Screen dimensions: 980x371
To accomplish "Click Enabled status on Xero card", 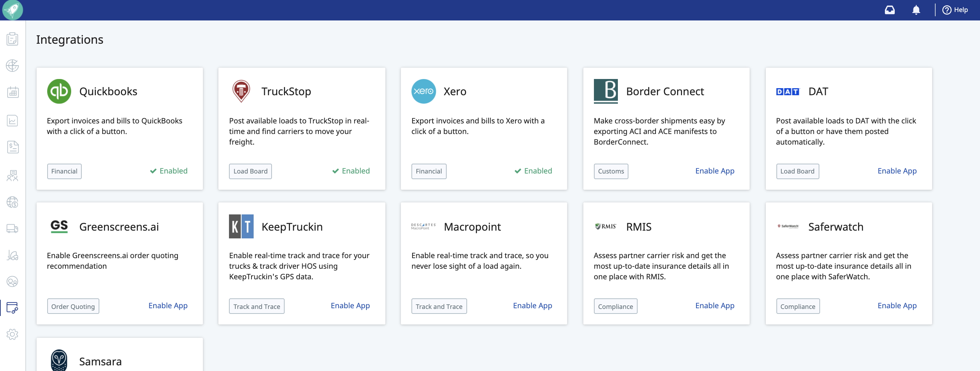I will 533,171.
